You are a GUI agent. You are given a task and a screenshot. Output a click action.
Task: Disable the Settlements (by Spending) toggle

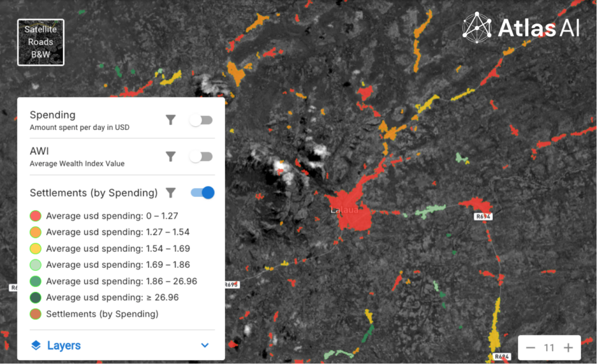click(203, 193)
